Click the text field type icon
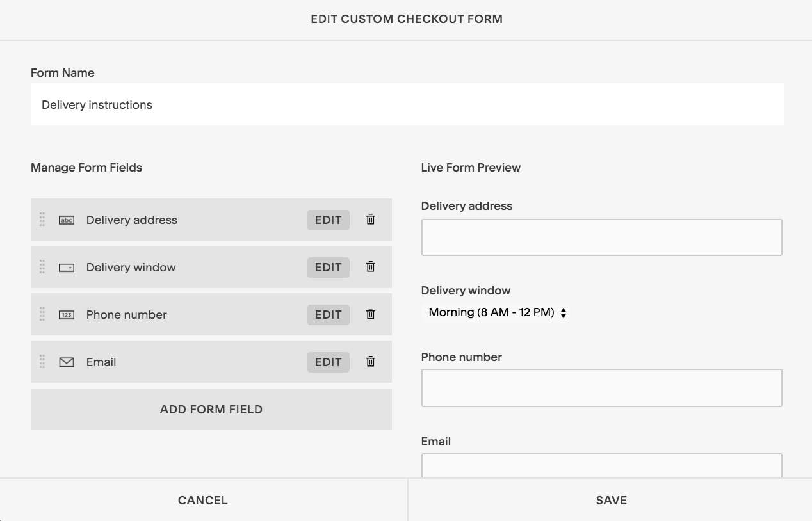 (x=67, y=220)
